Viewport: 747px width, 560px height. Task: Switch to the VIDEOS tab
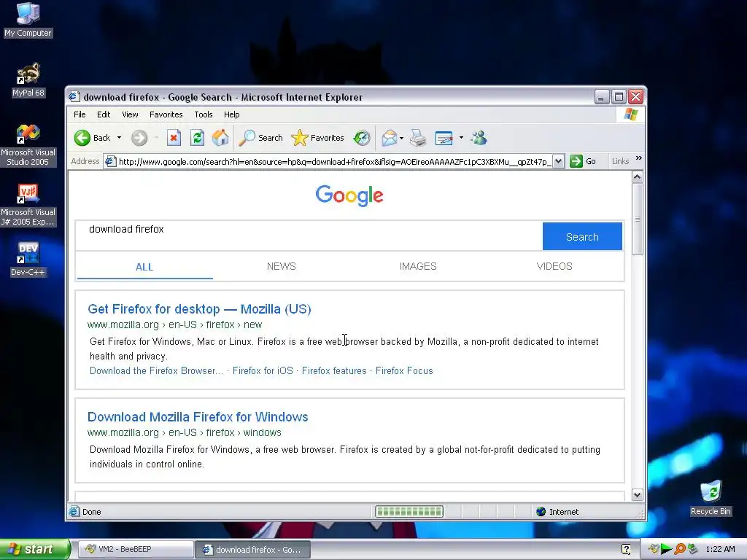point(554,267)
